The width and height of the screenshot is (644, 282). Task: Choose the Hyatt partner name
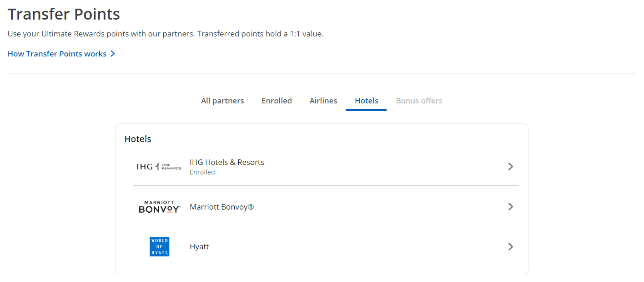pos(199,246)
